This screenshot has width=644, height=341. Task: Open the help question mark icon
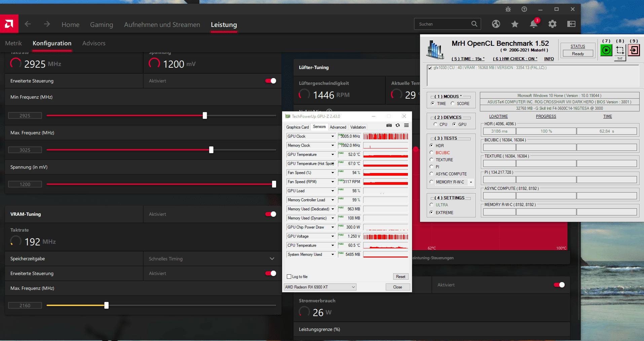524,9
